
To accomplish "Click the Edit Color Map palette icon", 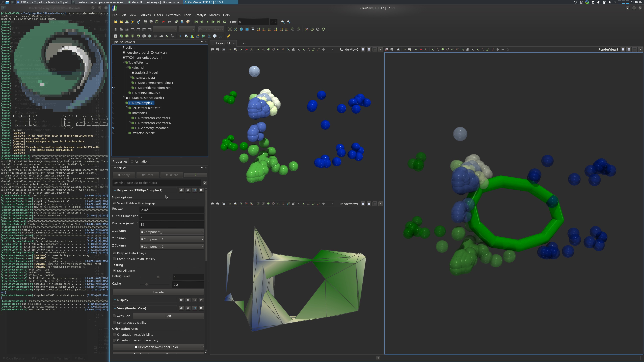I will point(188,22).
